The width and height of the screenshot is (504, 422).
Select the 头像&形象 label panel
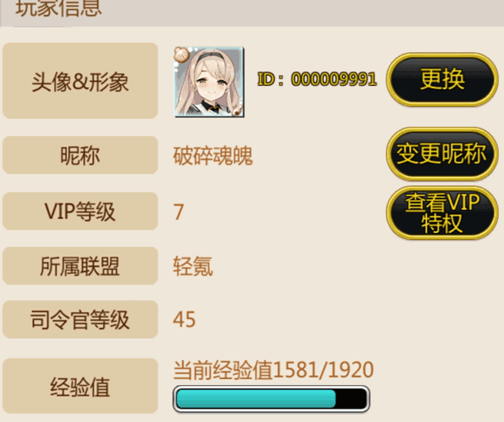coord(80,81)
